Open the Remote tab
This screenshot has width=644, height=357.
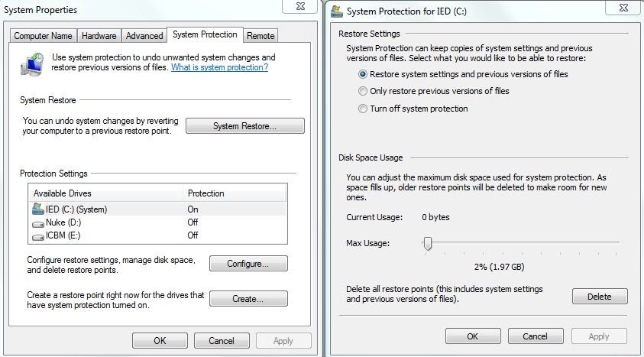pyautogui.click(x=261, y=36)
